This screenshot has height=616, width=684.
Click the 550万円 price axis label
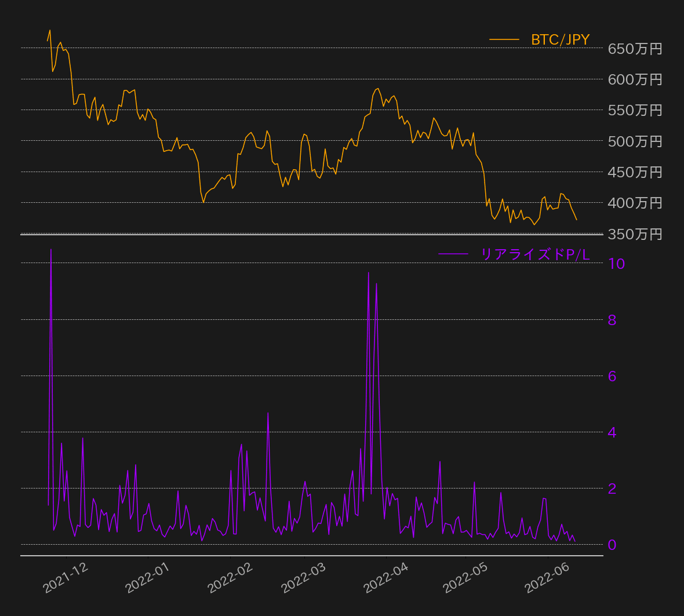[635, 110]
